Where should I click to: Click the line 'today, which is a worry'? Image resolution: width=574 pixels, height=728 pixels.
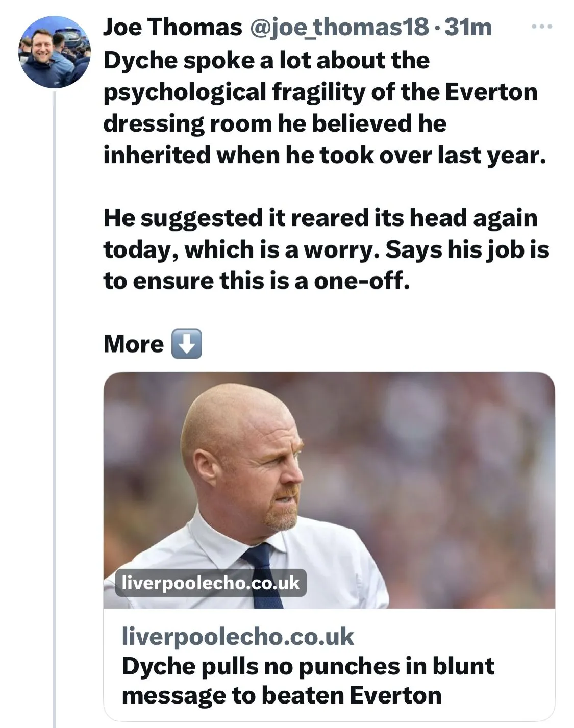pyautogui.click(x=326, y=249)
